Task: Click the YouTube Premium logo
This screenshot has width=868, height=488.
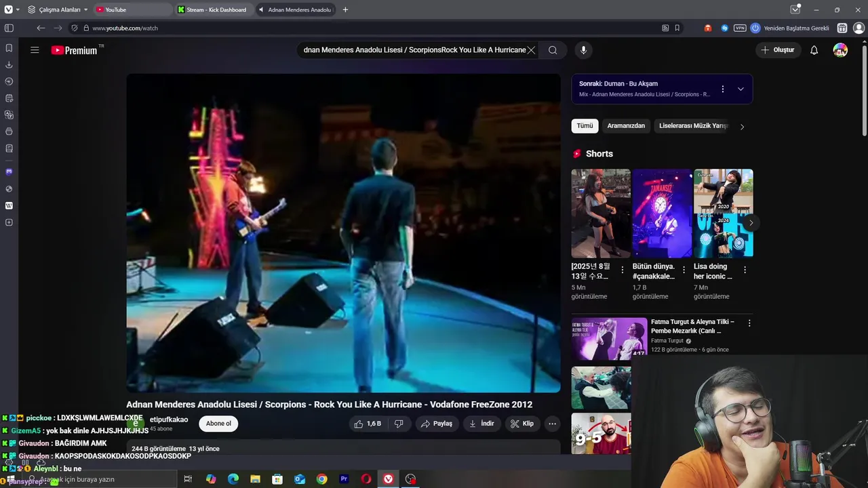Action: (x=74, y=50)
